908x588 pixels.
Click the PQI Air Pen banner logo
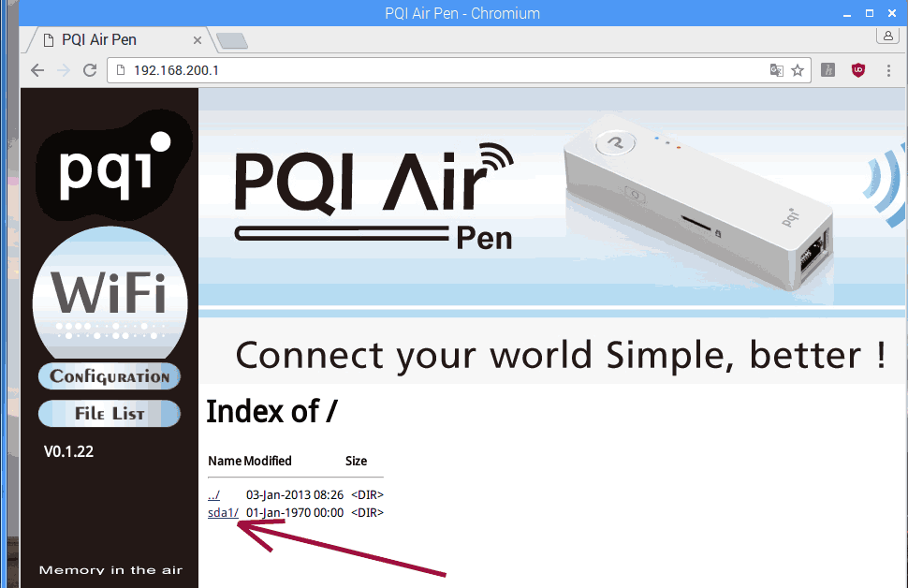pos(374,197)
